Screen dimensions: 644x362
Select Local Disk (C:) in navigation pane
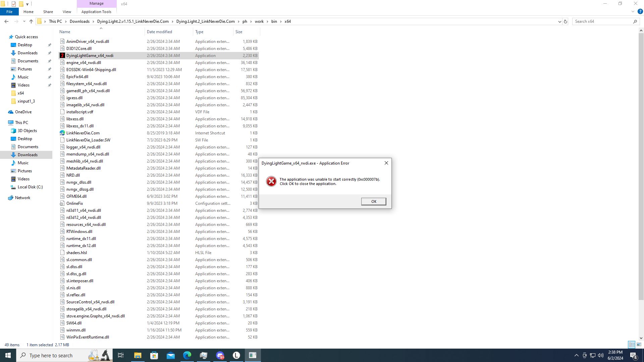coord(30,187)
